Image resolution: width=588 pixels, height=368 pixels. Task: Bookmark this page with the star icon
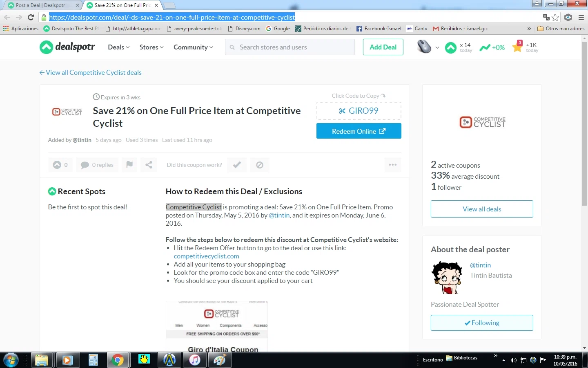coord(555,17)
